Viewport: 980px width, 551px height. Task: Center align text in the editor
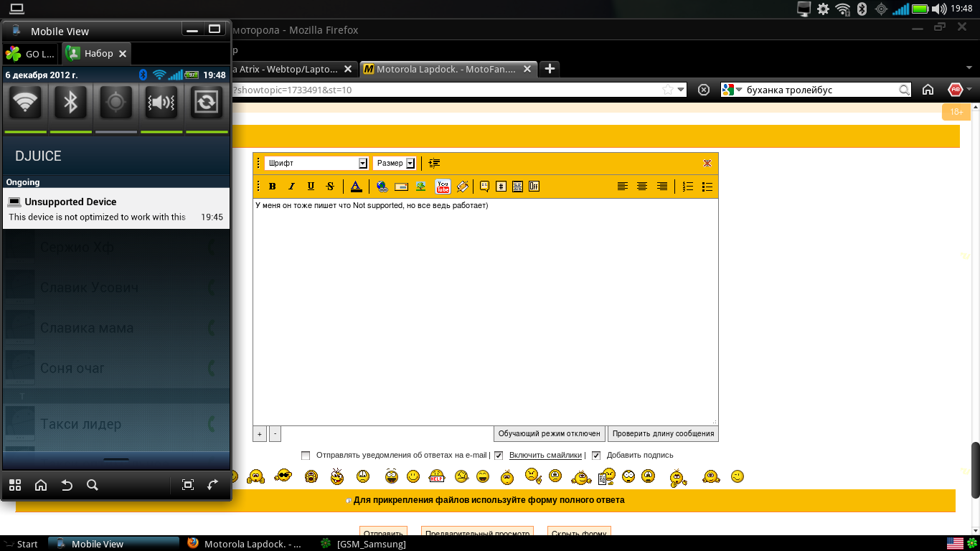[642, 187]
